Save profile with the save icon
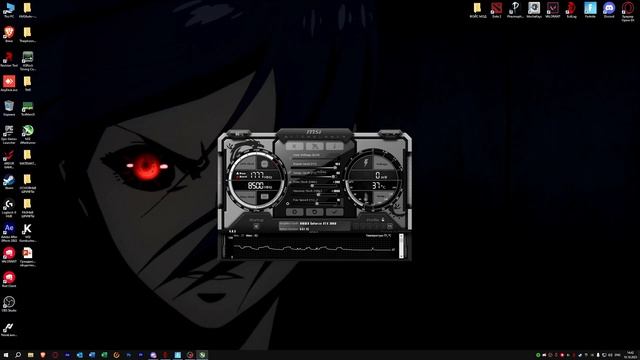Viewport: 640px width, 360px height. tap(390, 226)
